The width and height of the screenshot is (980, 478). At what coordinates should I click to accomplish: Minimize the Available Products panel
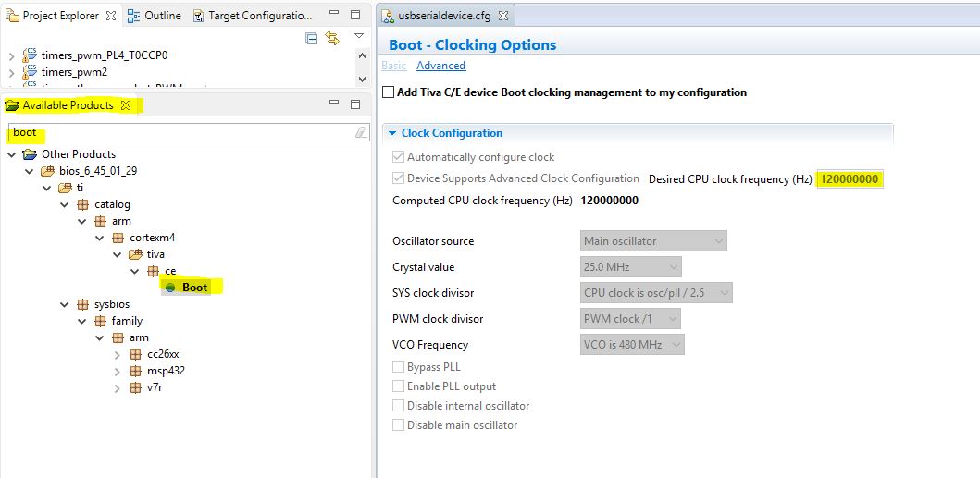pyautogui.click(x=333, y=105)
